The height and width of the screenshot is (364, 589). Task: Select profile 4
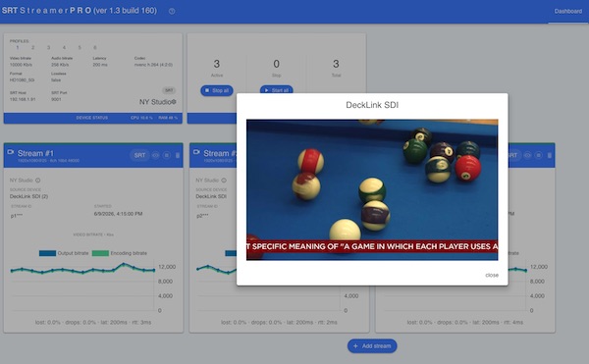[x=64, y=48]
